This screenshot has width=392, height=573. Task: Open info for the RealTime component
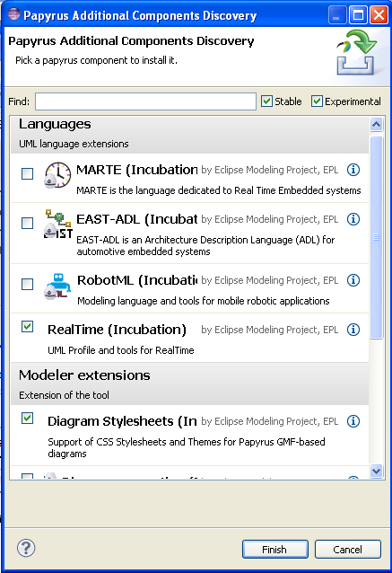[353, 330]
